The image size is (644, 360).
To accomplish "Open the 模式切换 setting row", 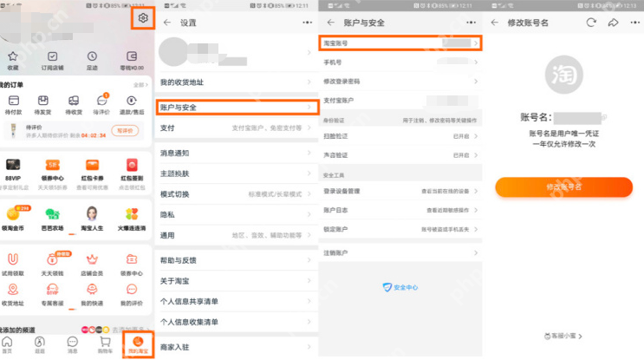I will (x=236, y=193).
